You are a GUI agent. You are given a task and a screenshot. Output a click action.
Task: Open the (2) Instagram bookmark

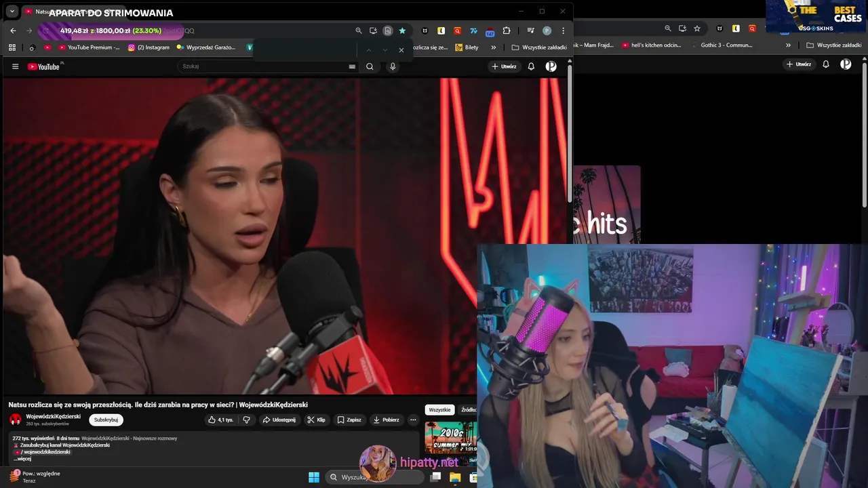(x=149, y=47)
